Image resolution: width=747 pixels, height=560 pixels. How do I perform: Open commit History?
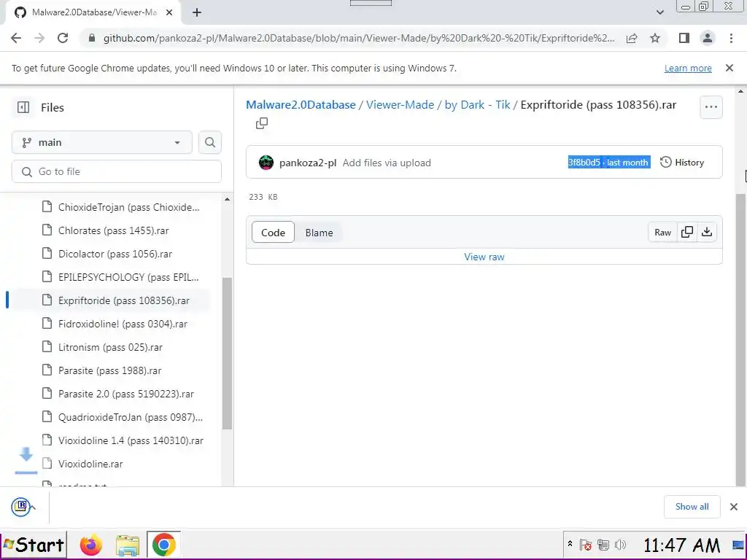point(682,163)
